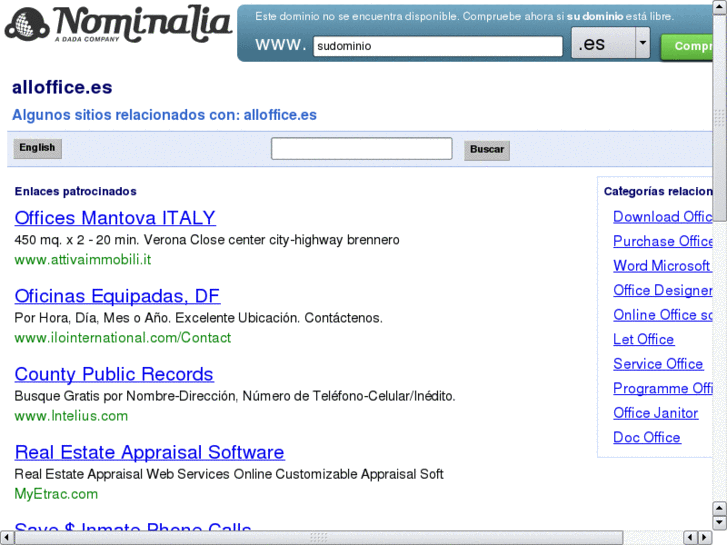Click 'Algunos sitios relacionados con: alloffice.es' text
727x545 pixels.
[164, 115]
